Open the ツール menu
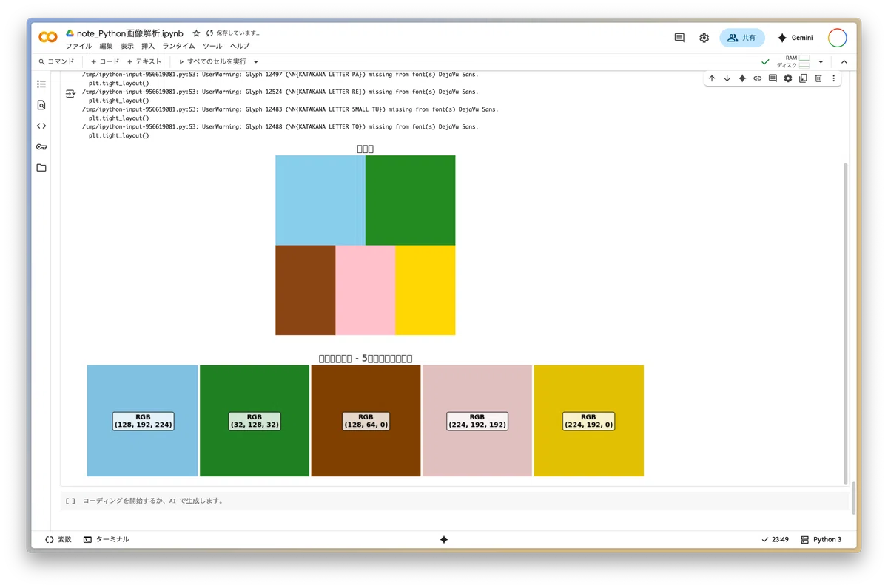Viewport: 888px width, 588px height. [x=212, y=46]
